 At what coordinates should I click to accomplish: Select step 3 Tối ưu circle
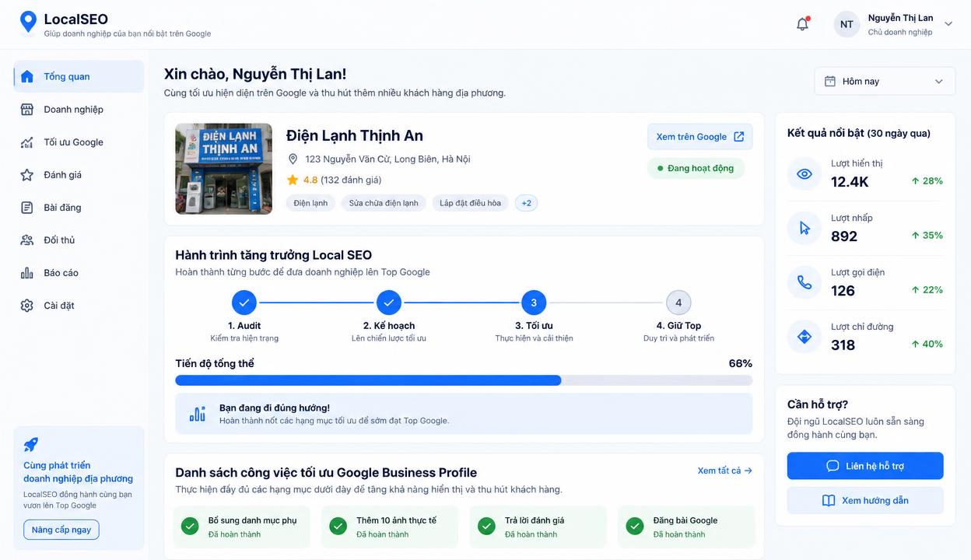tap(534, 303)
